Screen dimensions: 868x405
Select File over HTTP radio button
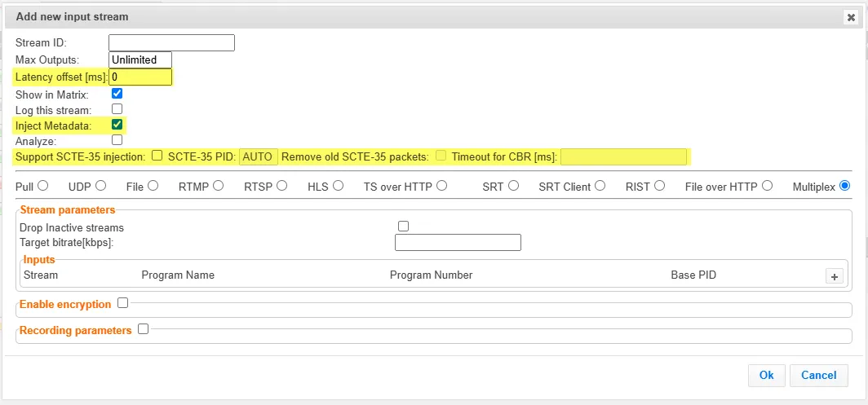click(767, 186)
